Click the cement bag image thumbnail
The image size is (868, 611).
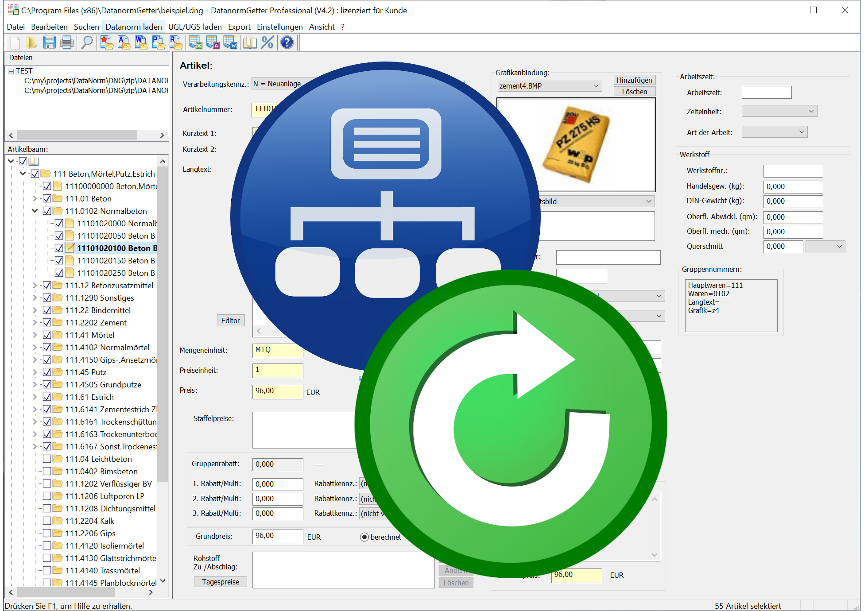click(x=576, y=145)
